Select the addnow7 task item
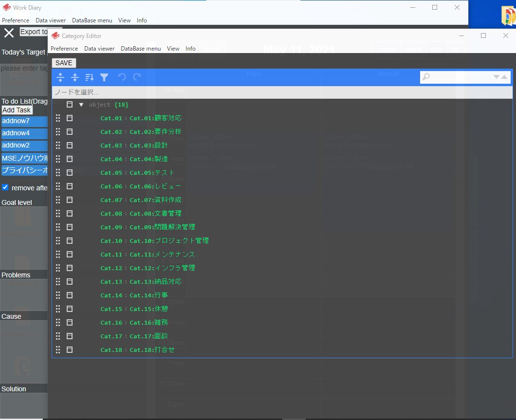Image resolution: width=516 pixels, height=420 pixels. click(24, 121)
